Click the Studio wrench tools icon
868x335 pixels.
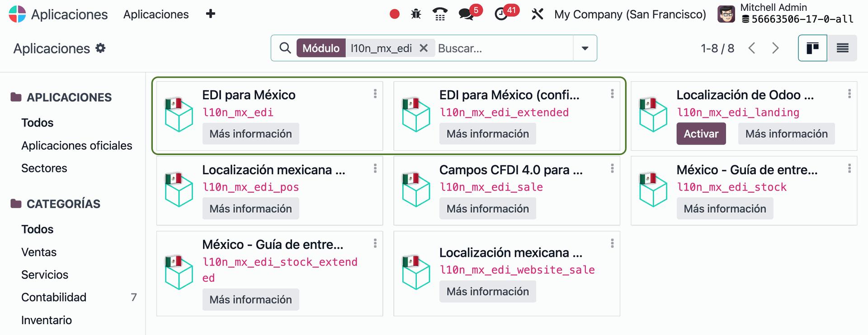tap(537, 14)
